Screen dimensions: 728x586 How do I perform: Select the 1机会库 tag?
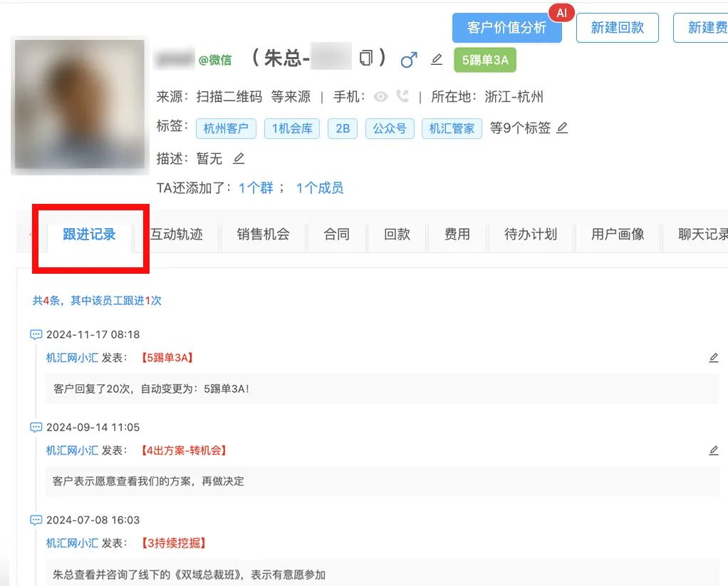(292, 129)
